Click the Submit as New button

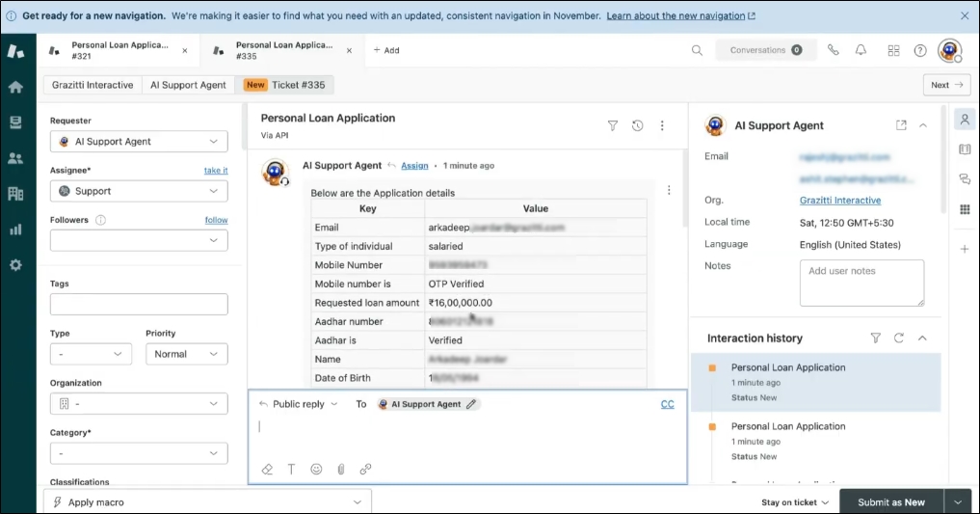click(890, 502)
